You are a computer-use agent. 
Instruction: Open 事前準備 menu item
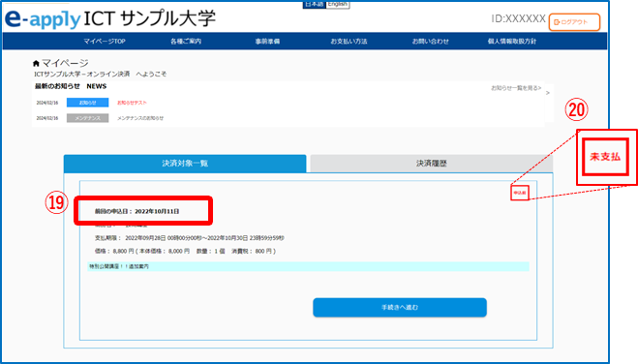click(x=267, y=41)
